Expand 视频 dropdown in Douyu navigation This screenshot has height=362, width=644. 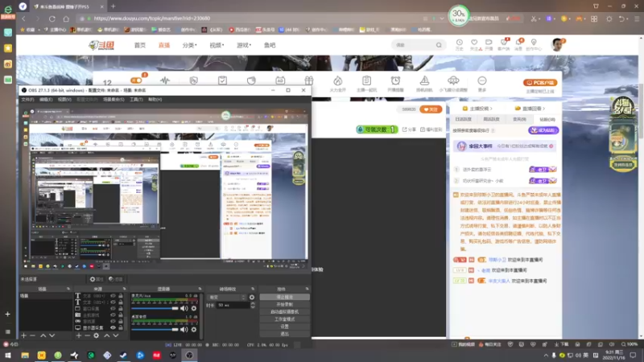[x=217, y=45]
